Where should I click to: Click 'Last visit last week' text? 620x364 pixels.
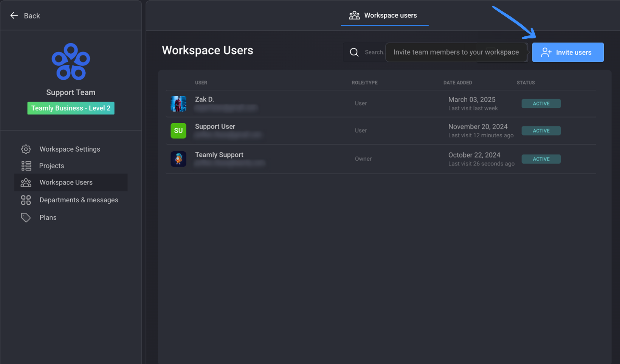(x=473, y=108)
